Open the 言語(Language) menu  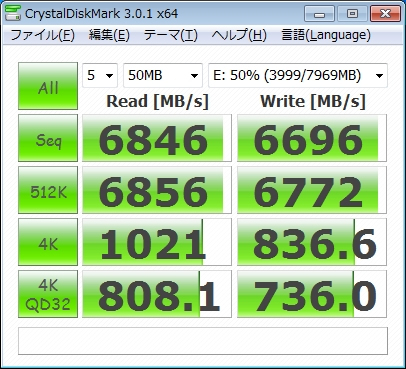click(326, 35)
